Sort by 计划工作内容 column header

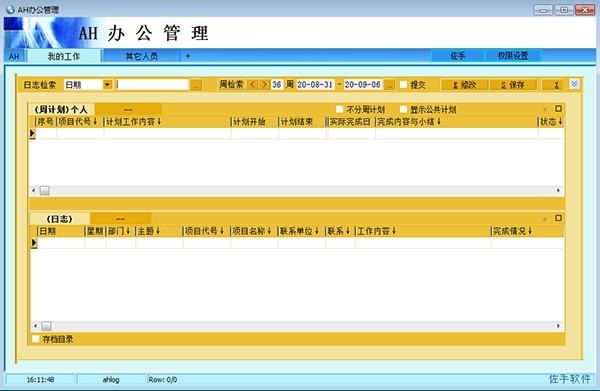tap(167, 122)
